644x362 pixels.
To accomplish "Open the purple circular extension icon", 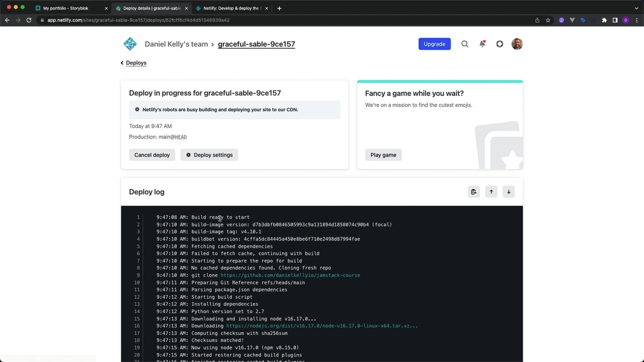I will (x=561, y=20).
